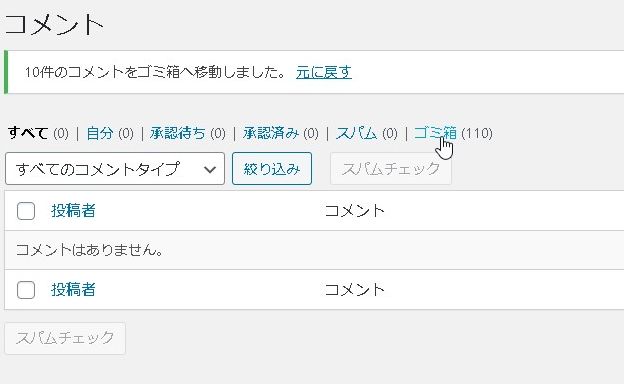The image size is (624, 384).
Task: Click the 元に戻す undo link
Action: click(x=324, y=72)
